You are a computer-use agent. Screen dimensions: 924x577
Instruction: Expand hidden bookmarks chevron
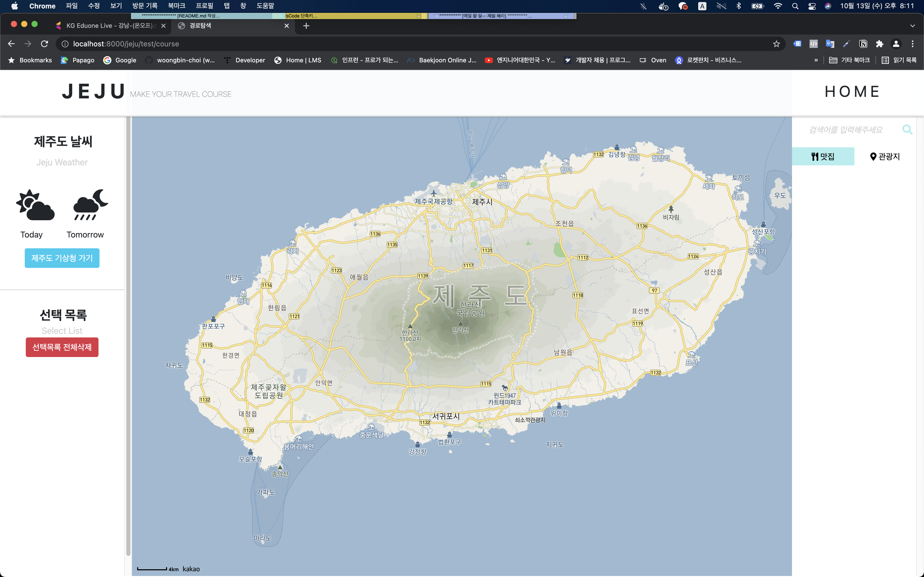point(816,60)
